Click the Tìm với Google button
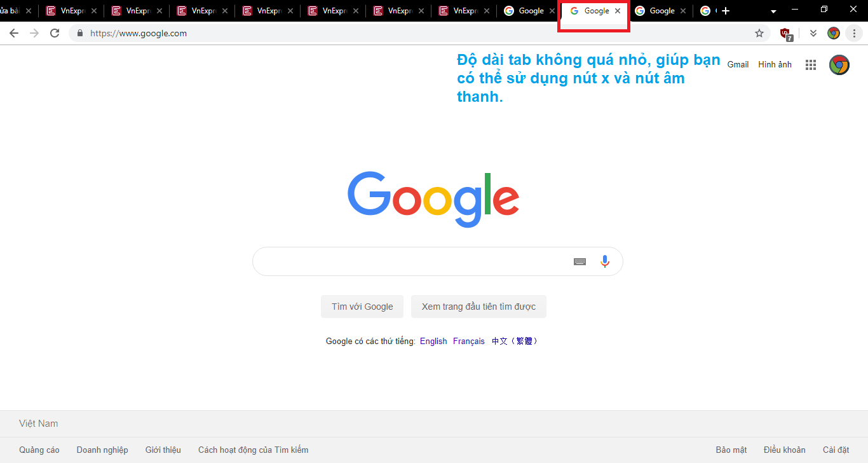 [x=362, y=307]
